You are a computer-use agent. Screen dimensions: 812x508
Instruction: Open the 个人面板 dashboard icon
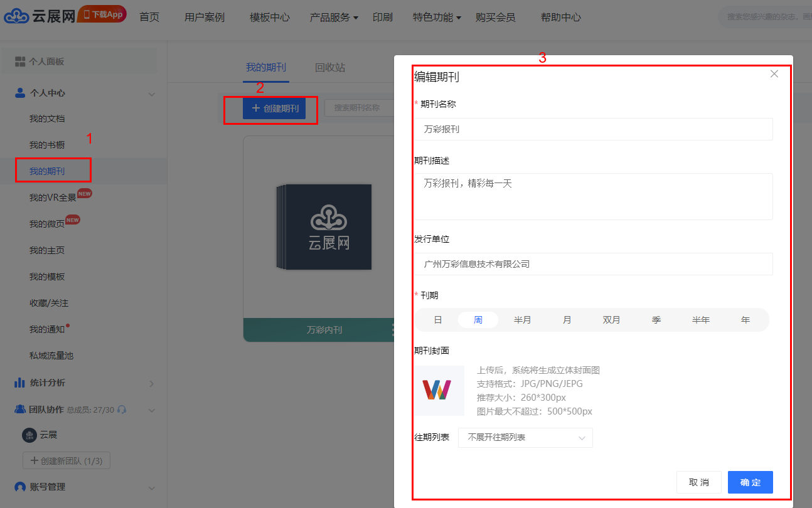(20, 61)
